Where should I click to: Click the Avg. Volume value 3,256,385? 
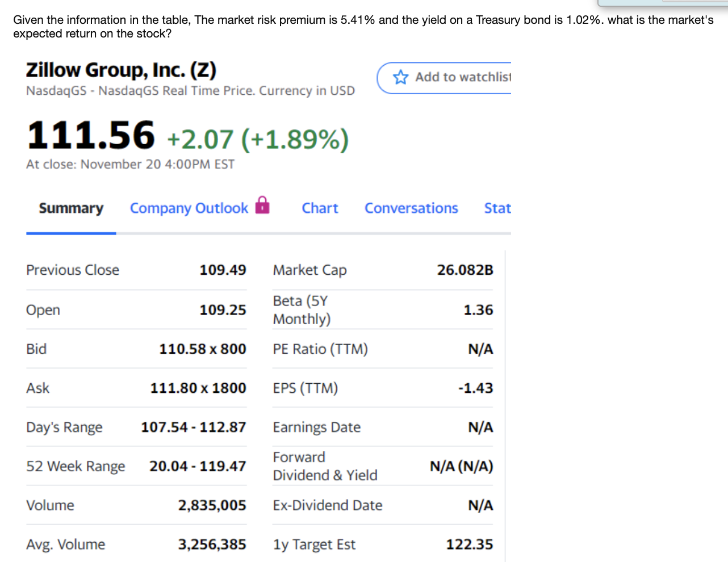[212, 544]
